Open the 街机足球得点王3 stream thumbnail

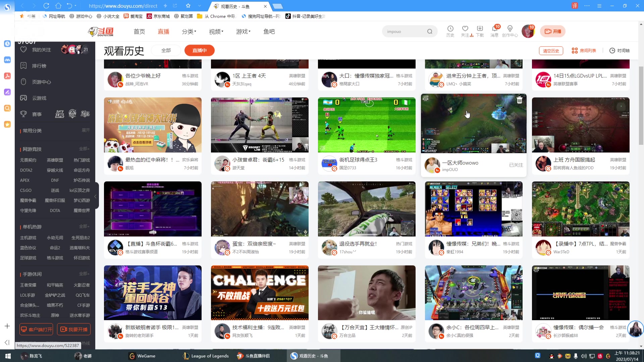367,125
